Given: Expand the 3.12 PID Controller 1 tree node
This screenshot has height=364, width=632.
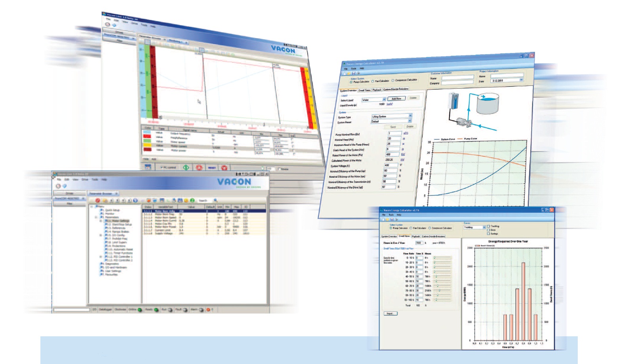Looking at the screenshot, I should (x=101, y=257).
